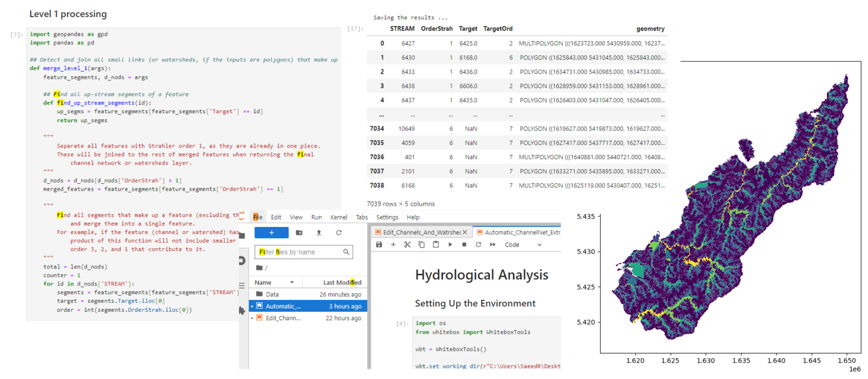Open the Kernel menu
The height and width of the screenshot is (379, 868).
click(338, 217)
